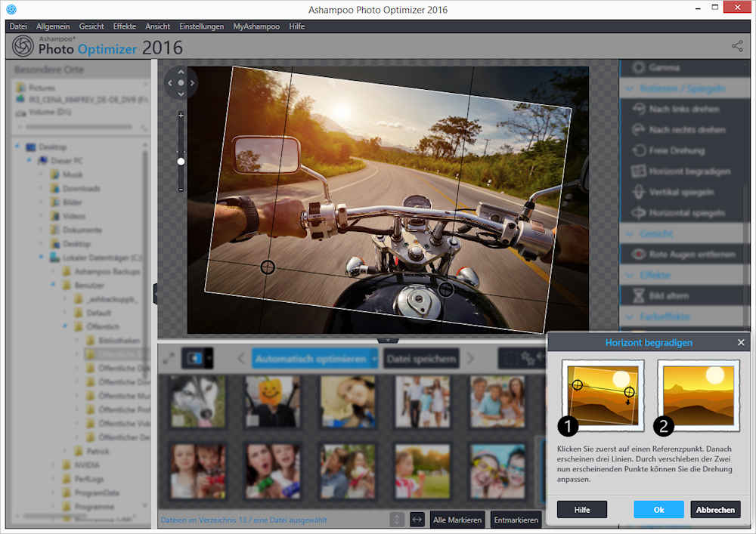Screen dimensions: 756x534
Task: Click the share icon in the header
Action: tap(737, 47)
